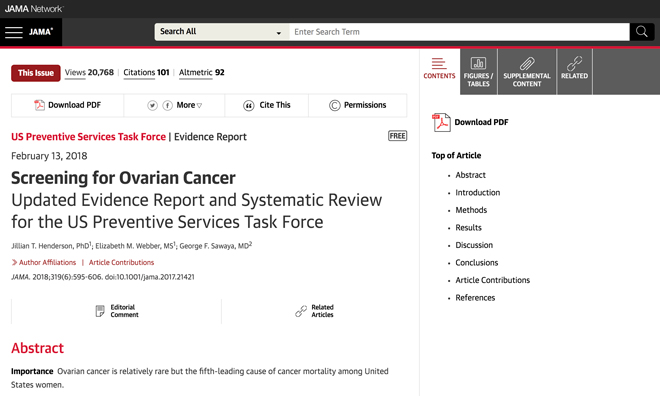Click author Jillian T. Henderson
Image resolution: width=660 pixels, height=396 pixels.
click(x=50, y=246)
